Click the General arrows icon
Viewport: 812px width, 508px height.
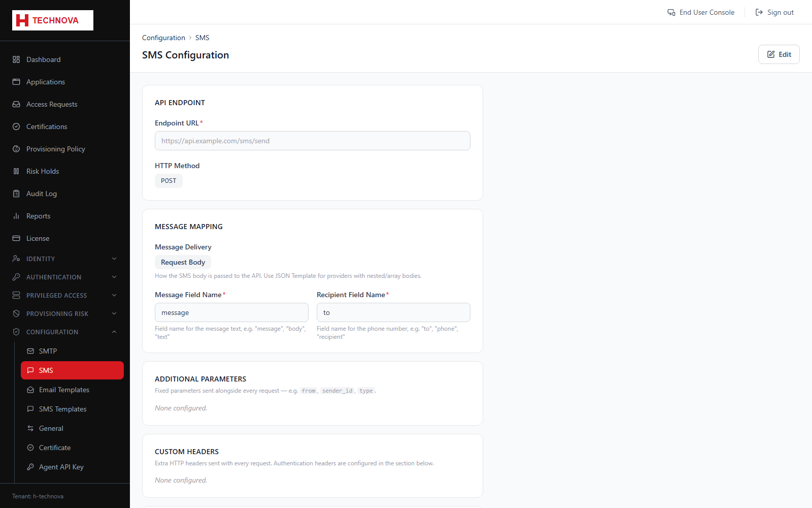30,428
